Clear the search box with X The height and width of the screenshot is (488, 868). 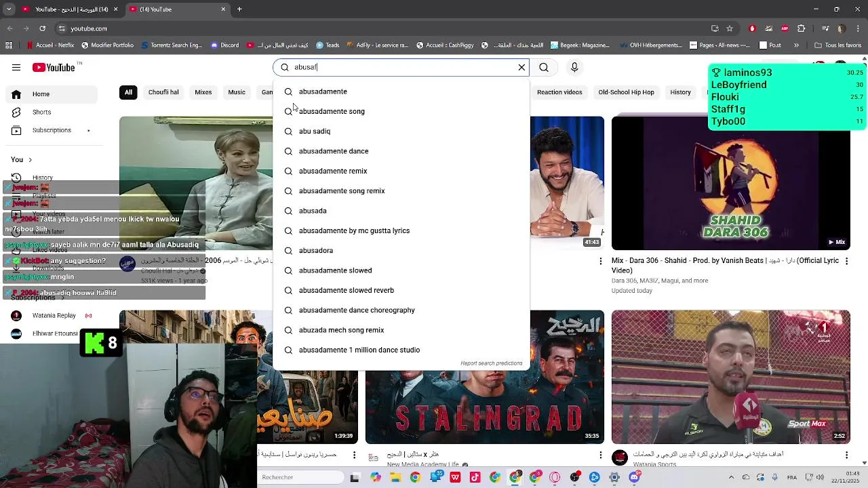point(521,67)
